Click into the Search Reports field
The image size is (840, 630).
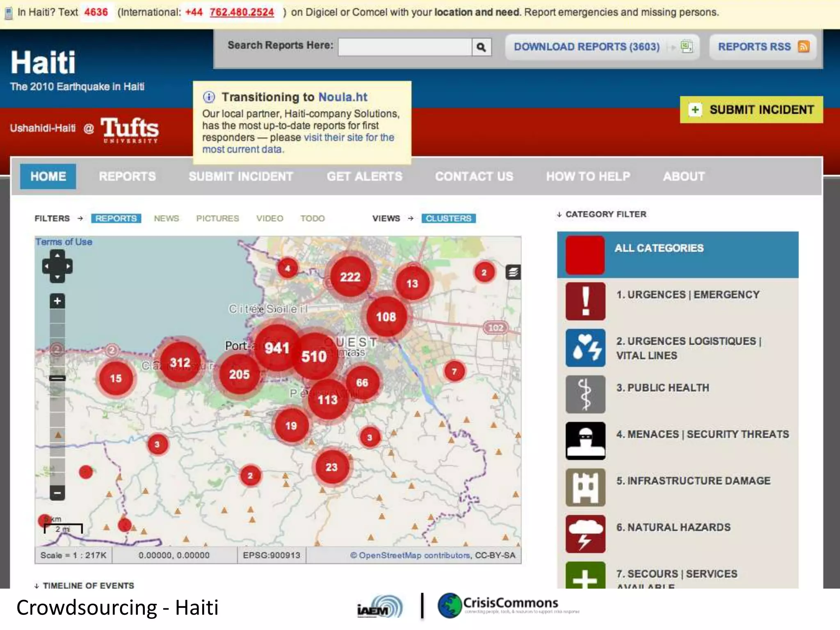click(405, 47)
